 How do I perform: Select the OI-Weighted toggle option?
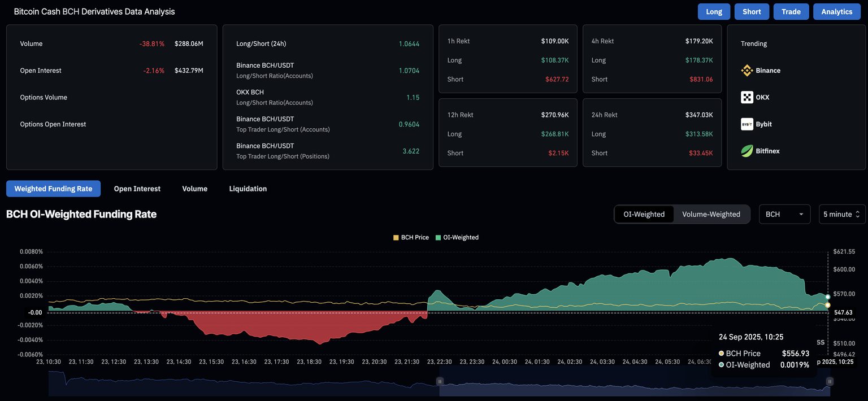pos(644,214)
